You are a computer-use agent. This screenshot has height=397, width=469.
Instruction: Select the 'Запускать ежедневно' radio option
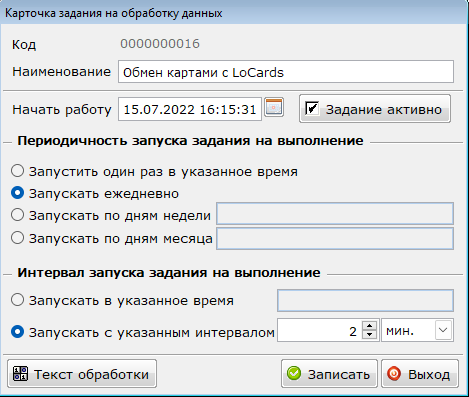pos(17,193)
